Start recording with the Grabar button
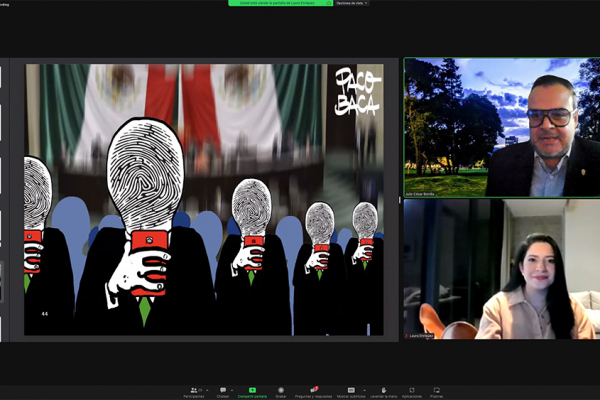600x400 pixels. [x=281, y=393]
